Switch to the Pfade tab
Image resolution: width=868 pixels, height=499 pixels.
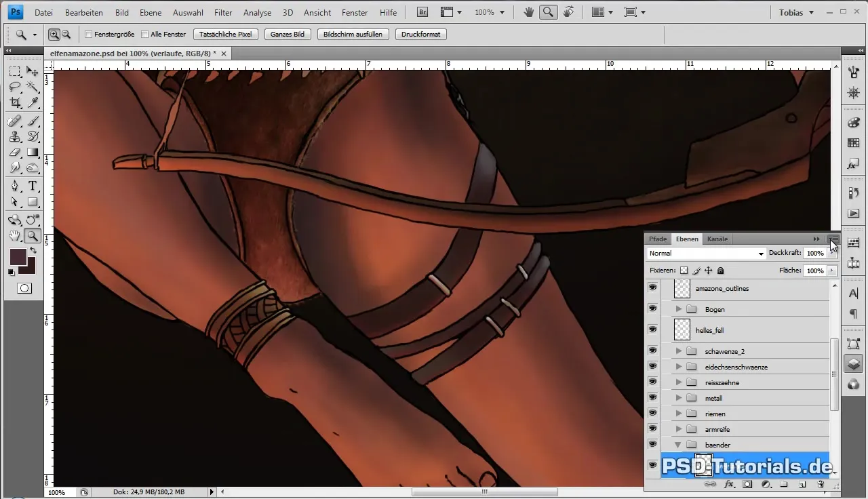pyautogui.click(x=658, y=239)
